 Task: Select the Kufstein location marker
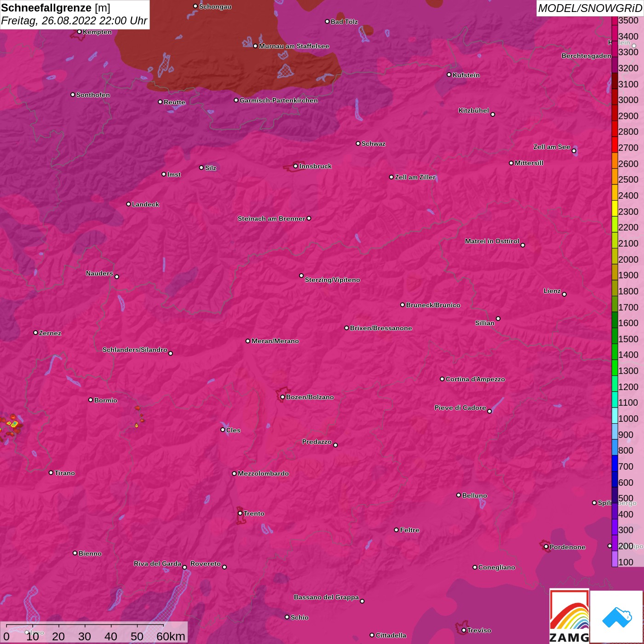pyautogui.click(x=449, y=75)
